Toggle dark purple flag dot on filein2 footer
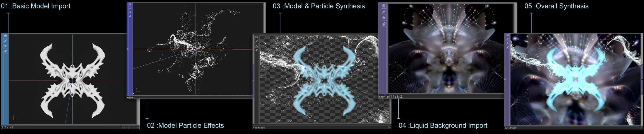The width and height of the screenshot is (644, 134). point(130,128)
